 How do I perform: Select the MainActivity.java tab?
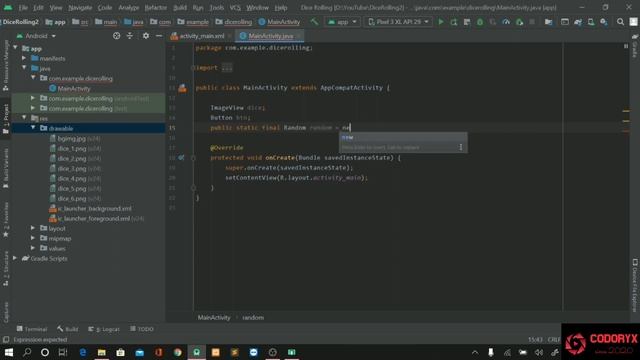[270, 36]
